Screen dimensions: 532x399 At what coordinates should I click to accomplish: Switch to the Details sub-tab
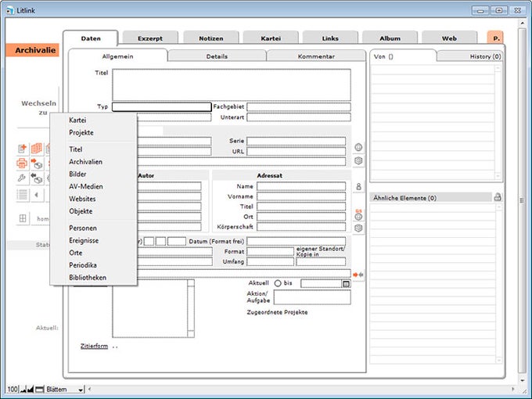pyautogui.click(x=217, y=56)
